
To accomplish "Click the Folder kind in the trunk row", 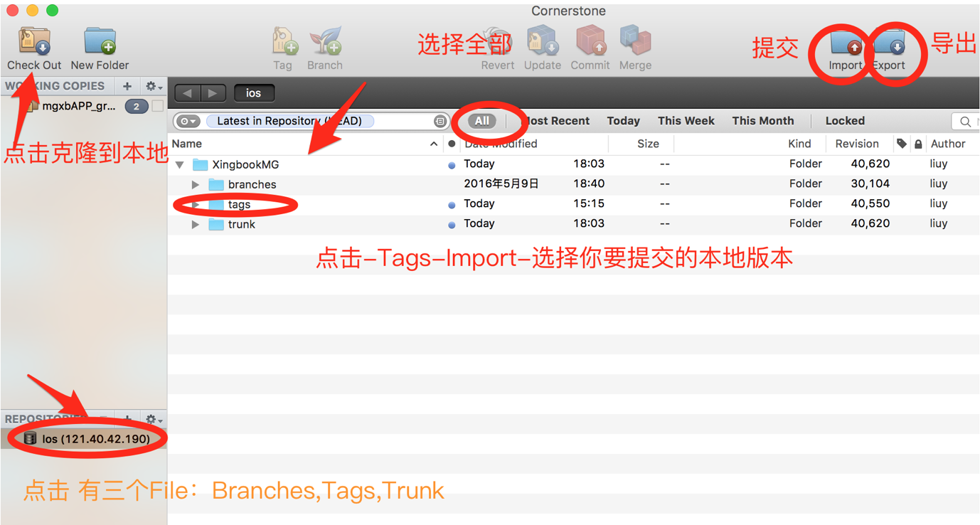I will [x=806, y=223].
